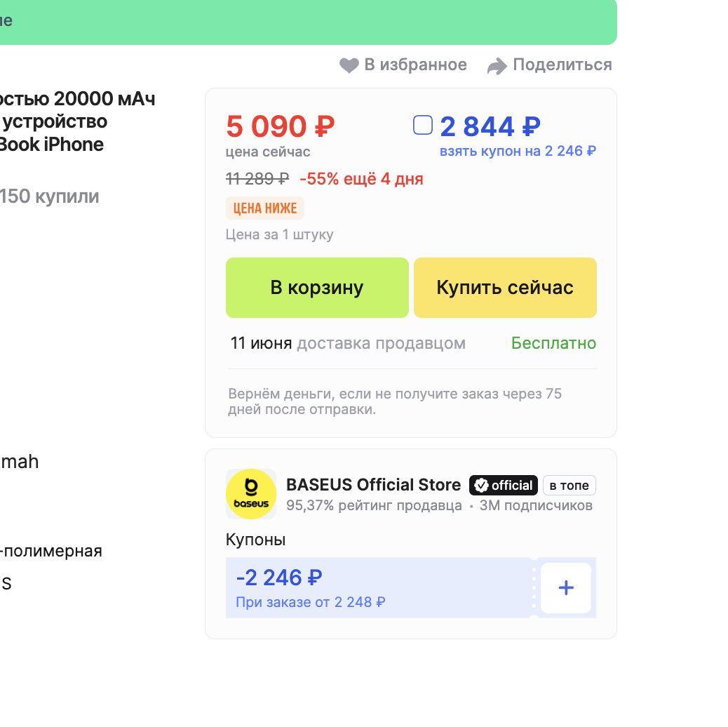This screenshot has width=728, height=727.
Task: Add coupon with plus icon
Action: pos(566,587)
